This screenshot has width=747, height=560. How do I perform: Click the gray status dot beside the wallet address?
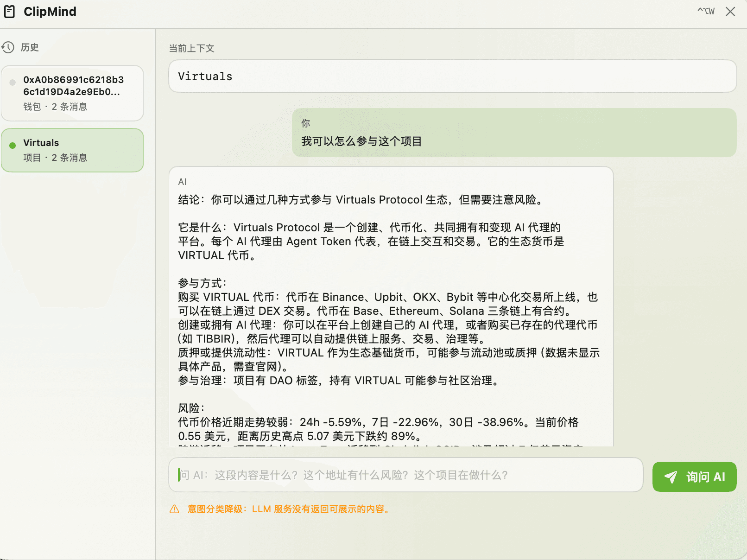tap(13, 83)
